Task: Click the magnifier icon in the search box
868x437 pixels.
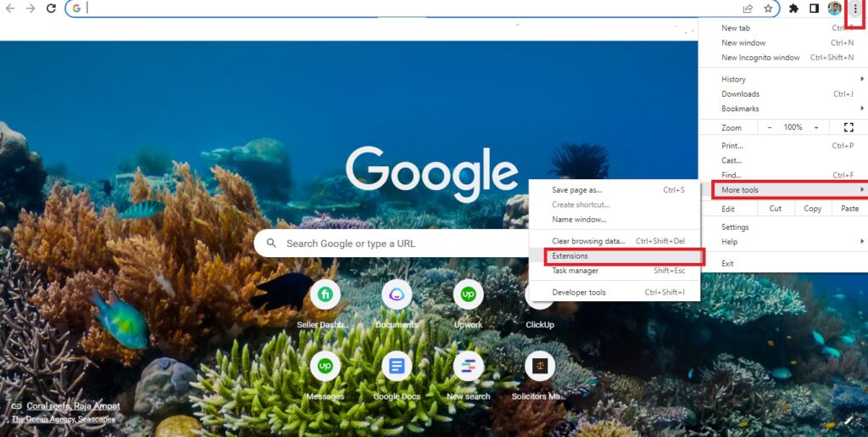Action: point(271,244)
